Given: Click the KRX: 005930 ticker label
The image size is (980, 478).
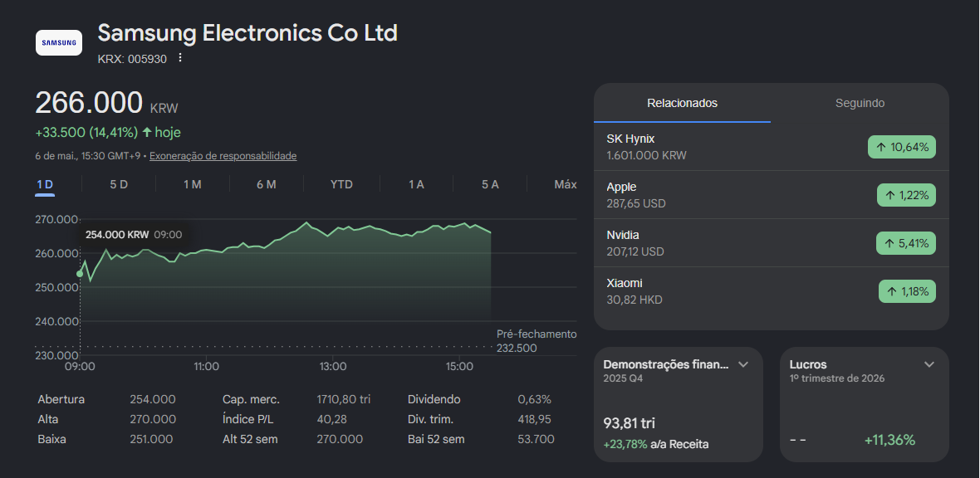Looking at the screenshot, I should 133,60.
